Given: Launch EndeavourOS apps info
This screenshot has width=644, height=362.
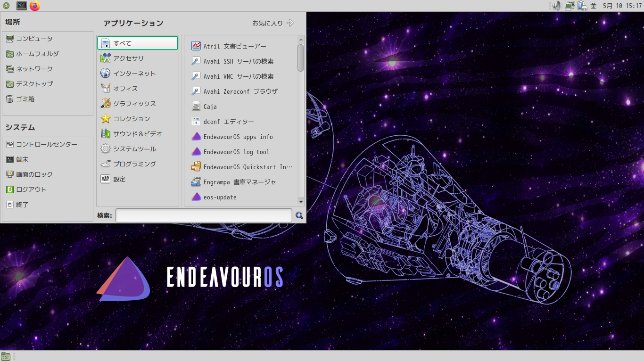Looking at the screenshot, I should pos(241,137).
